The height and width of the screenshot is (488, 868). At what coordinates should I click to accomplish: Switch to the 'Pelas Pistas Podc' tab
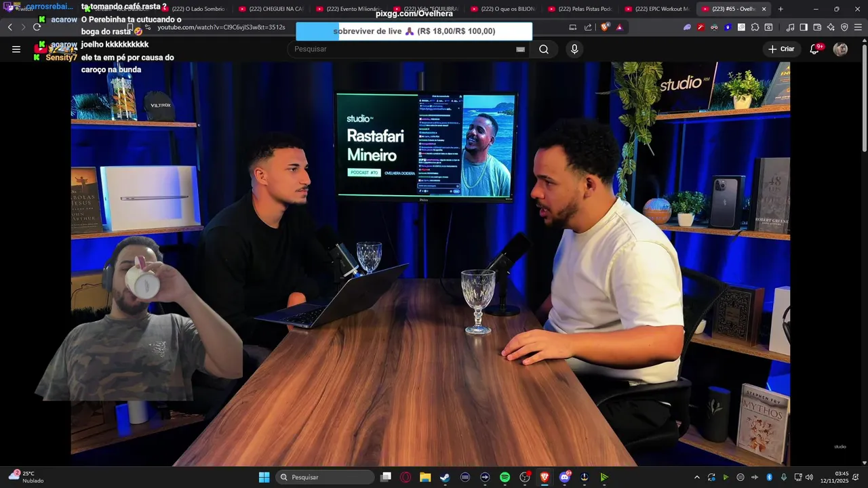pos(580,9)
